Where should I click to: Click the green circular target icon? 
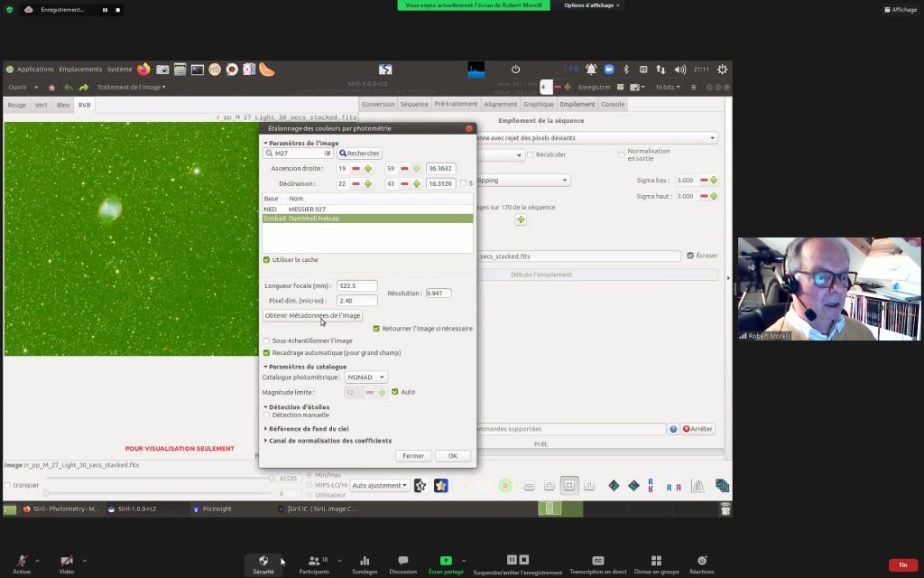coord(505,485)
